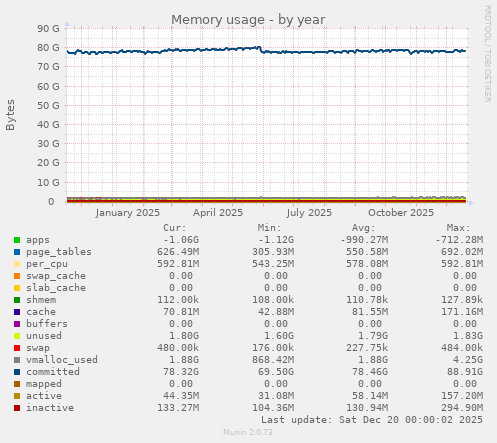Click the 'slab_cache' legend label
The width and height of the screenshot is (497, 443).
tap(56, 288)
